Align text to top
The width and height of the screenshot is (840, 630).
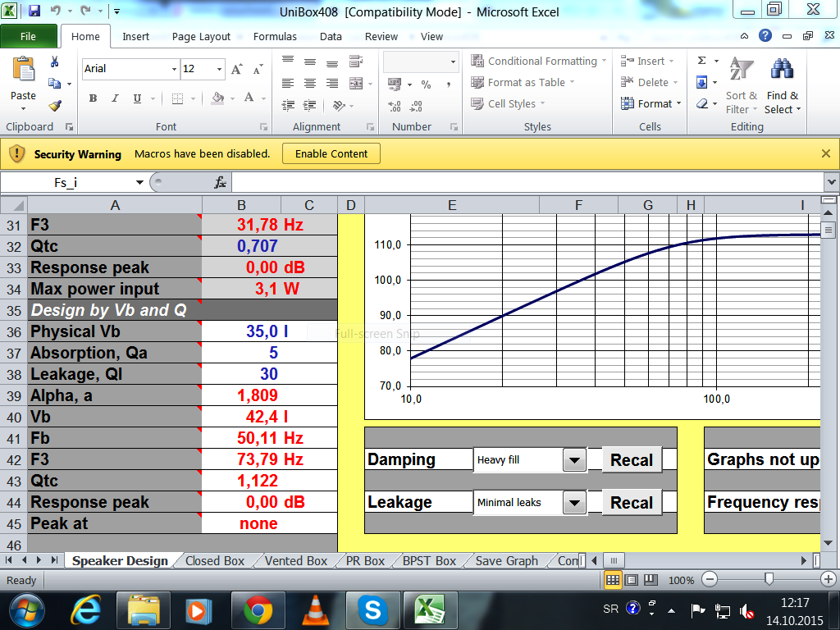(288, 61)
